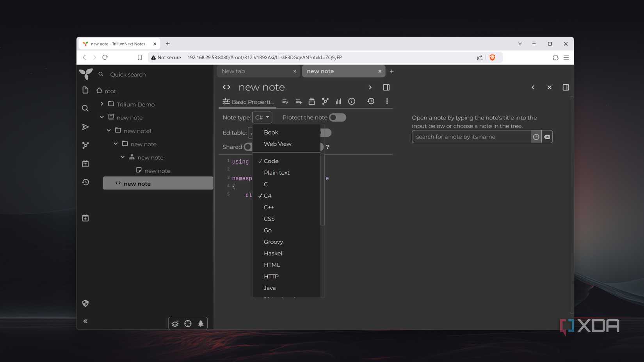This screenshot has height=362, width=644.
Task: Click the question mark help icon near Shared
Action: click(327, 147)
